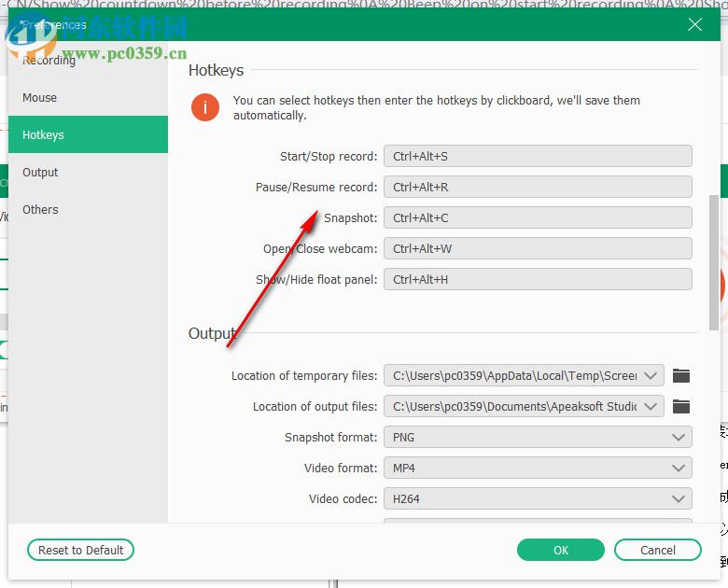Click the hotkeys info message text
Image resolution: width=728 pixels, height=588 pixels.
437,107
